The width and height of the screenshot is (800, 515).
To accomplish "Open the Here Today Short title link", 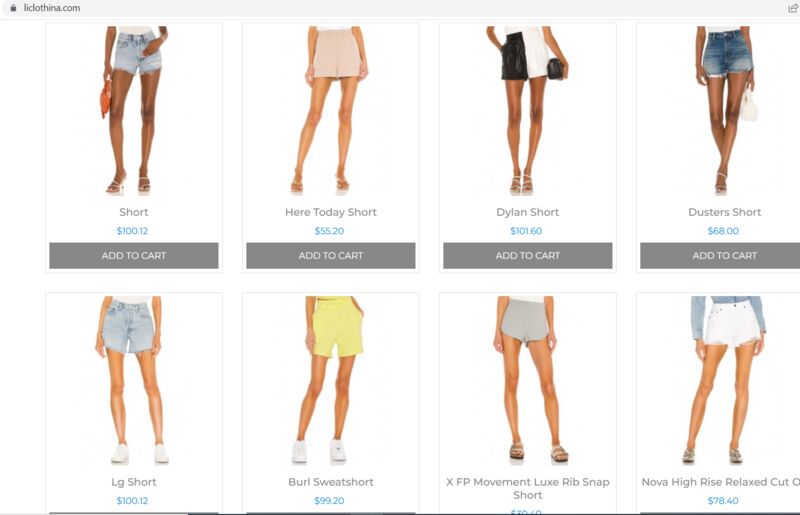I will pos(331,212).
